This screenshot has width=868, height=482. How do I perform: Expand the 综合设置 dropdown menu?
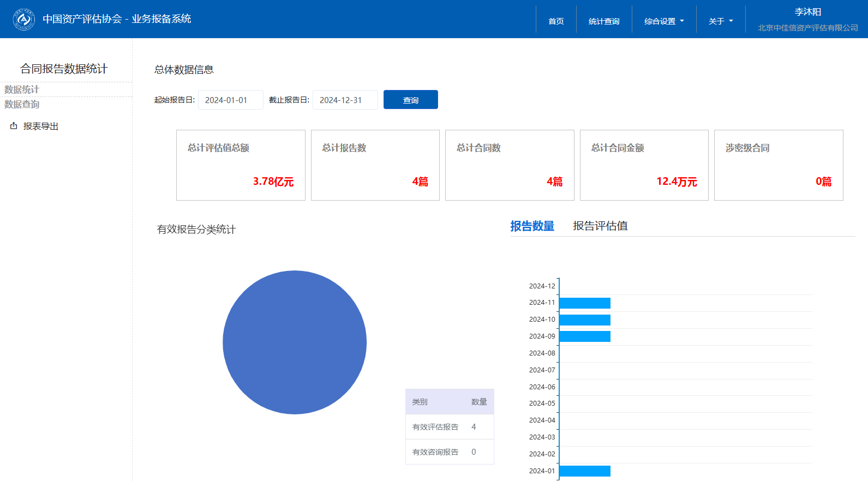[664, 21]
